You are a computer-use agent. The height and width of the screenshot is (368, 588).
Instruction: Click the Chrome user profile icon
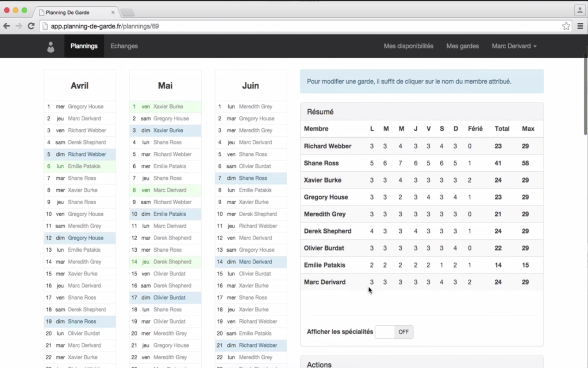[580, 10]
